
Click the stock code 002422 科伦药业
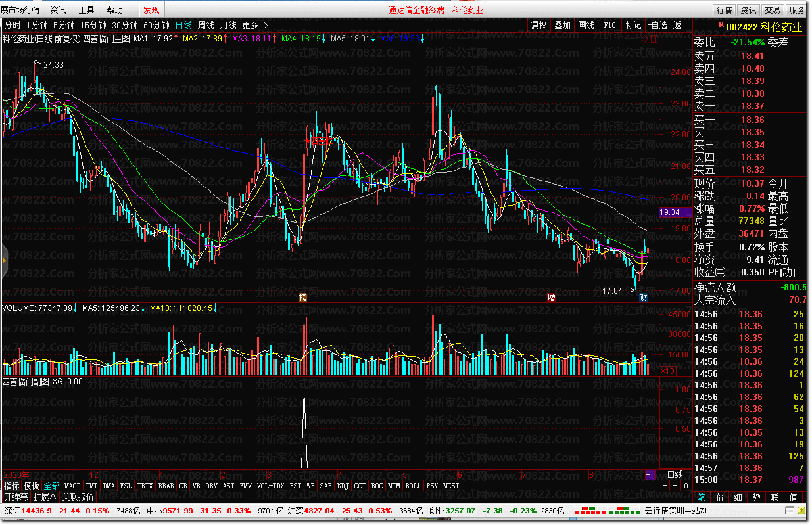(764, 26)
